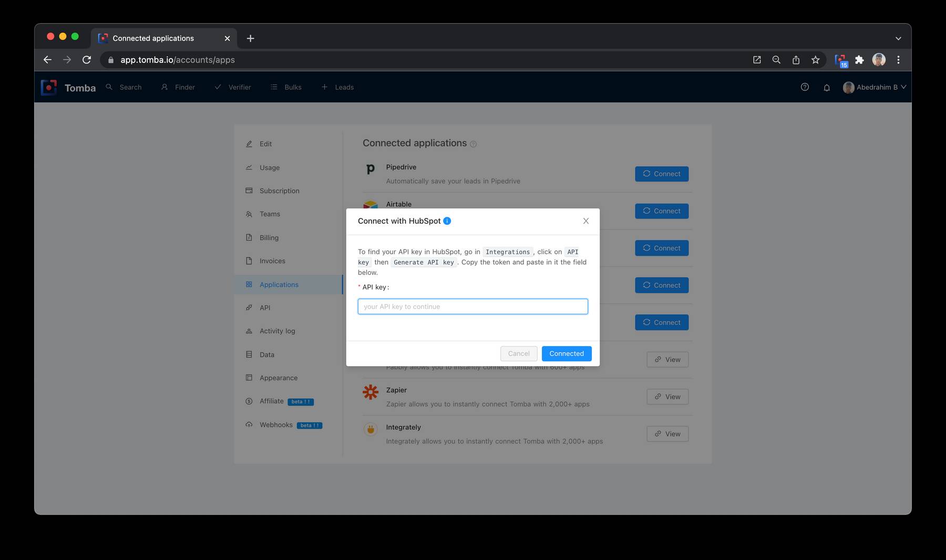Click the Connected button in the dialog
Screen dimensions: 946x560
(x=567, y=354)
